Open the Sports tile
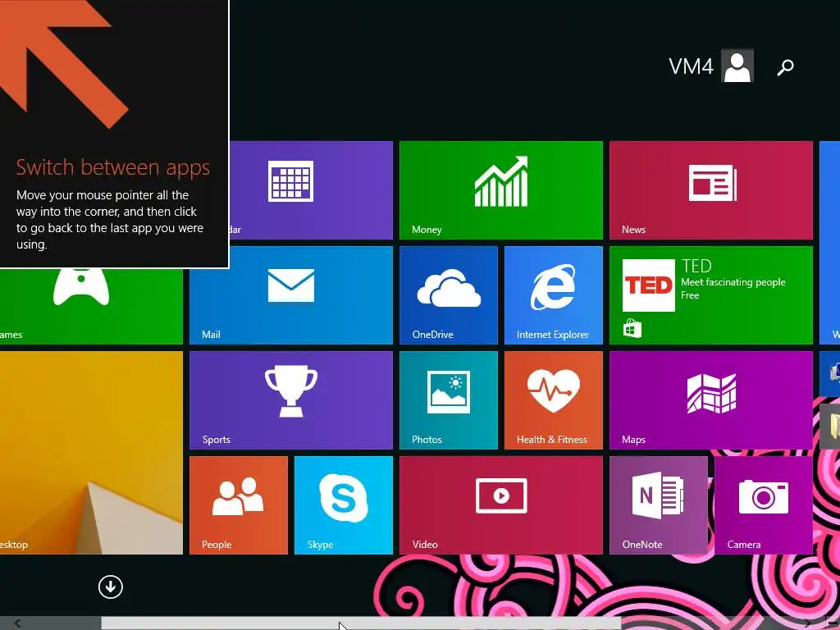The width and height of the screenshot is (840, 630). [x=291, y=400]
